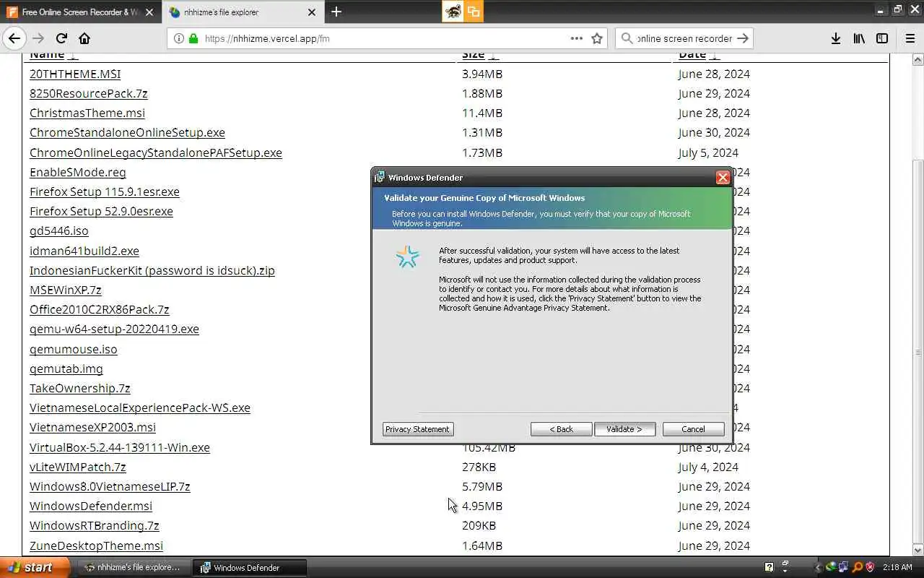
Task: Reload the page with the refresh icon
Action: 61,38
